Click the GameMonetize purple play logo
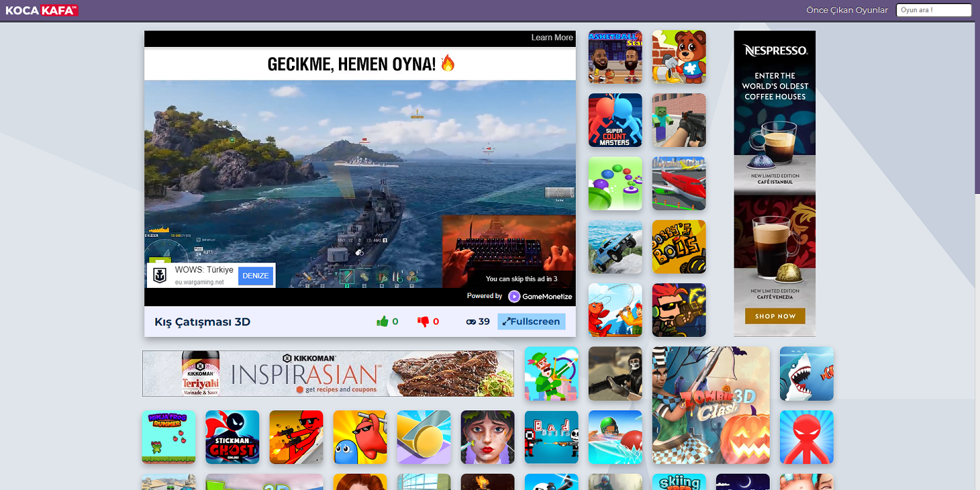 pyautogui.click(x=514, y=297)
